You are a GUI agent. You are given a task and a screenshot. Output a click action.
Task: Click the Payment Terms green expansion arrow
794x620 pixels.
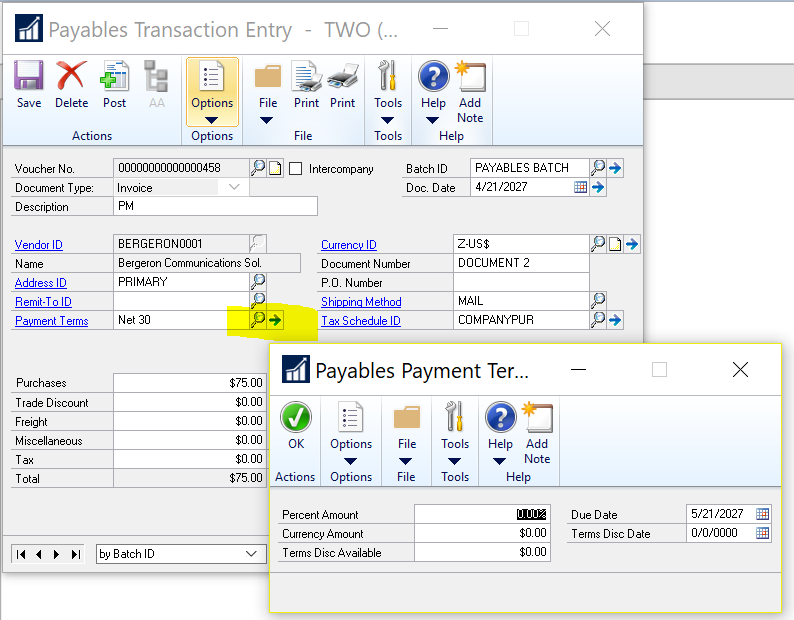pos(275,320)
